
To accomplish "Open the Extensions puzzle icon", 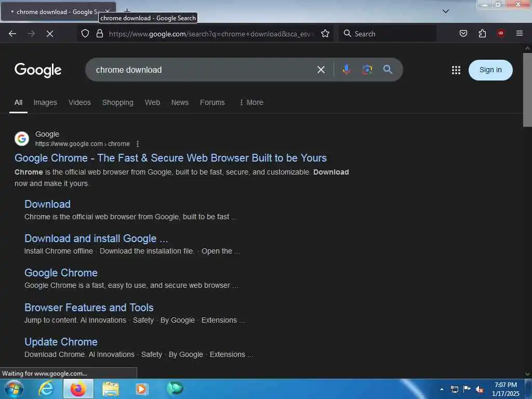I will pos(482,33).
